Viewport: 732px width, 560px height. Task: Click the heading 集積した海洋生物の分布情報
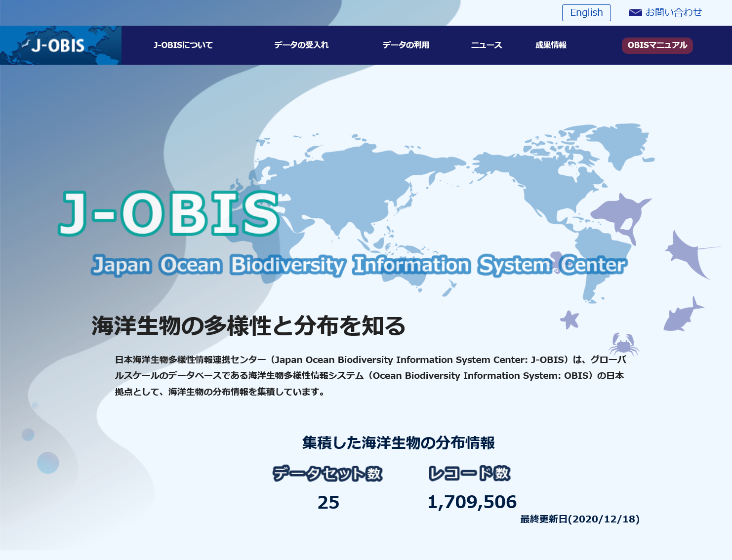399,443
